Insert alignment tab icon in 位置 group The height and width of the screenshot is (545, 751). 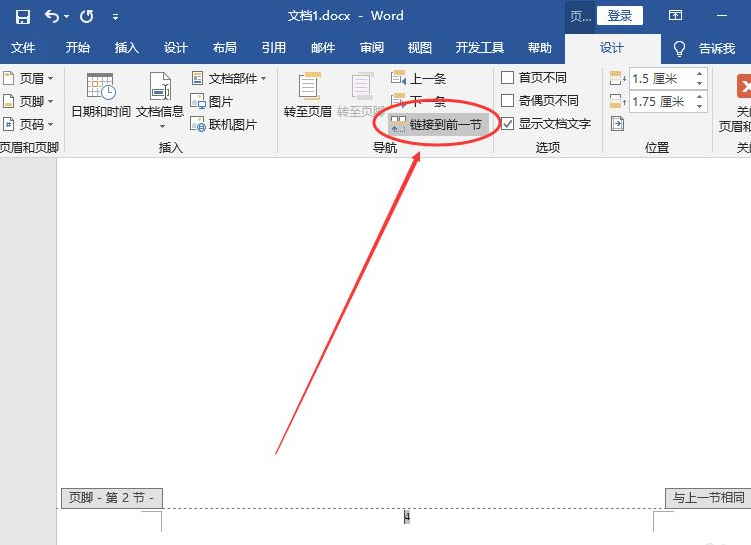point(617,124)
